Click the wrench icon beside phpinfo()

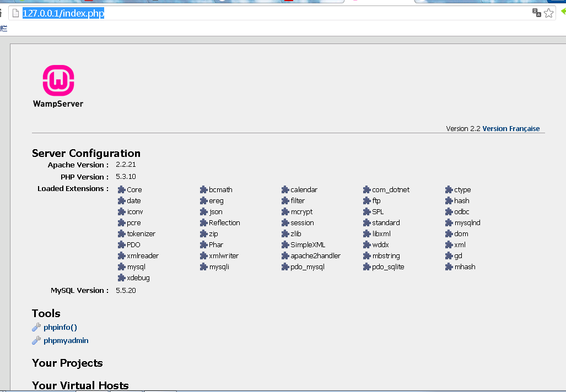point(36,327)
